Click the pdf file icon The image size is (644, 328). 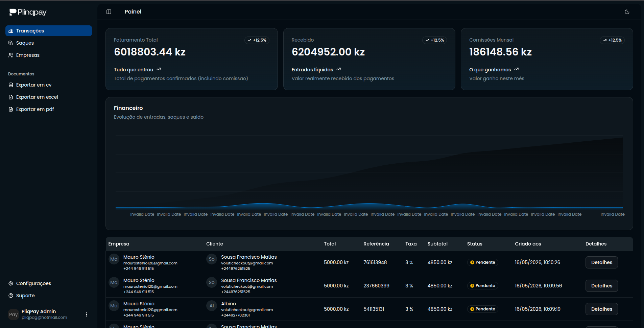11,109
